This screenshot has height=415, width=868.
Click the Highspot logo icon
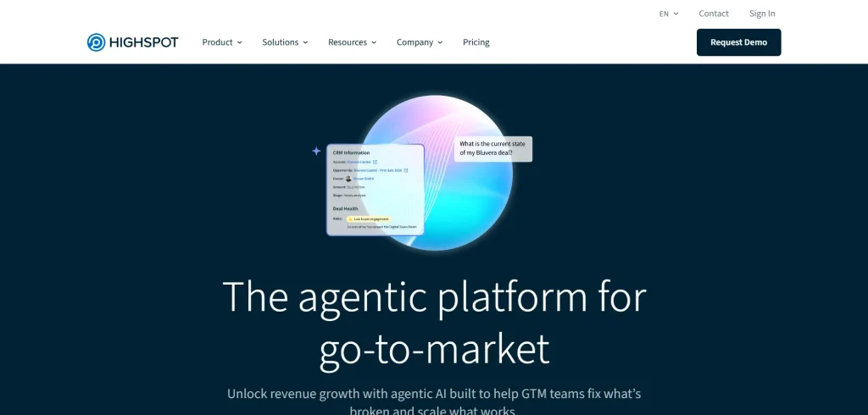coord(96,42)
